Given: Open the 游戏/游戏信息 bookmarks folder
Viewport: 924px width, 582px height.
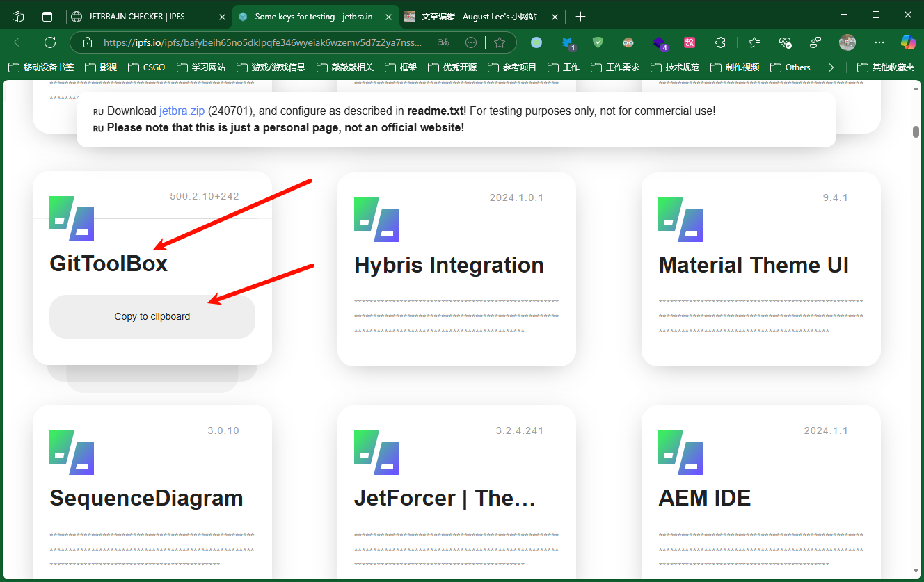Looking at the screenshot, I should [271, 67].
